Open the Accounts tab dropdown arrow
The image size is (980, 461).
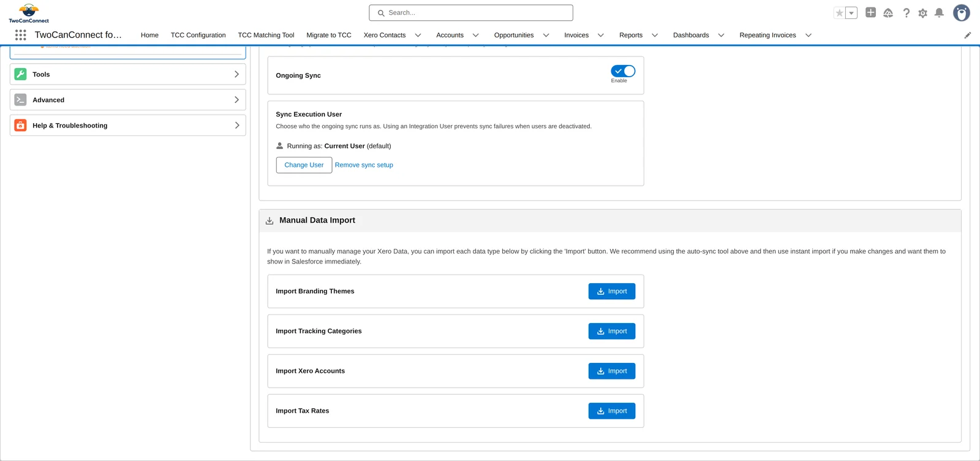tap(476, 35)
